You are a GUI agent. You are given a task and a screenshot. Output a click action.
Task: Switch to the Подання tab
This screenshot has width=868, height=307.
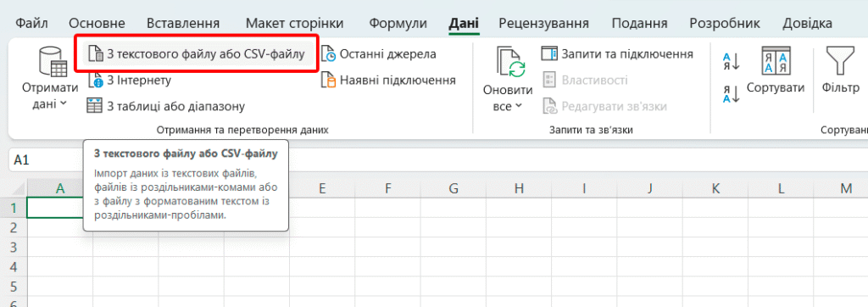[x=639, y=23]
